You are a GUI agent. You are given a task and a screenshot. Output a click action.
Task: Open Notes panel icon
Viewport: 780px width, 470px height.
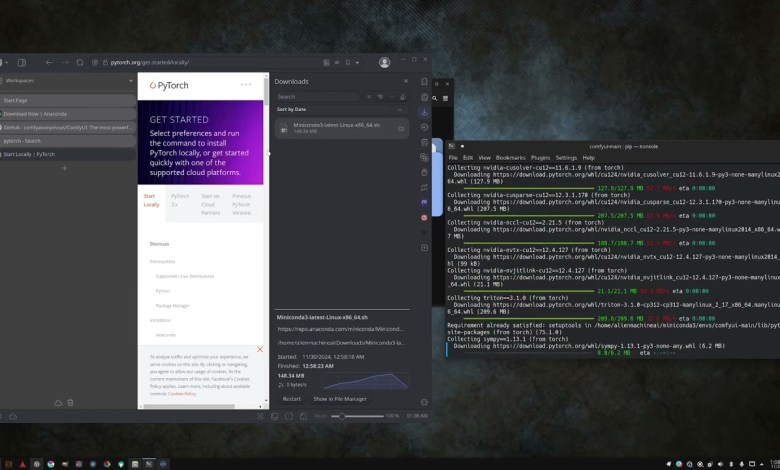[x=424, y=142]
